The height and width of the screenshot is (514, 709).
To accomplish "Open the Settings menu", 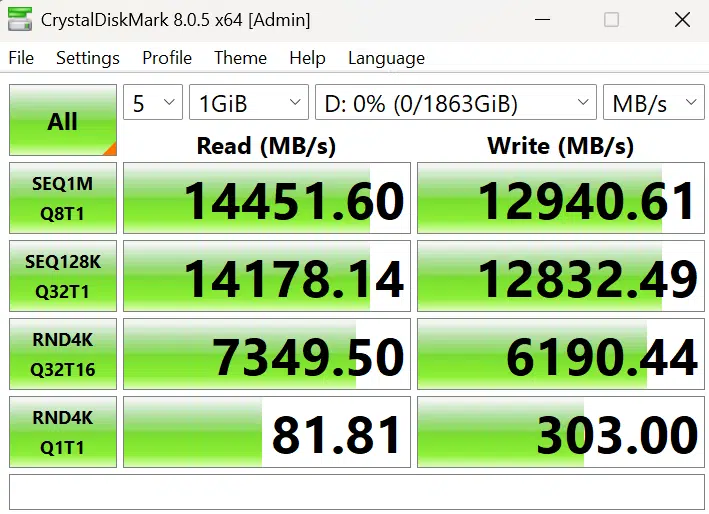I will pyautogui.click(x=88, y=58).
